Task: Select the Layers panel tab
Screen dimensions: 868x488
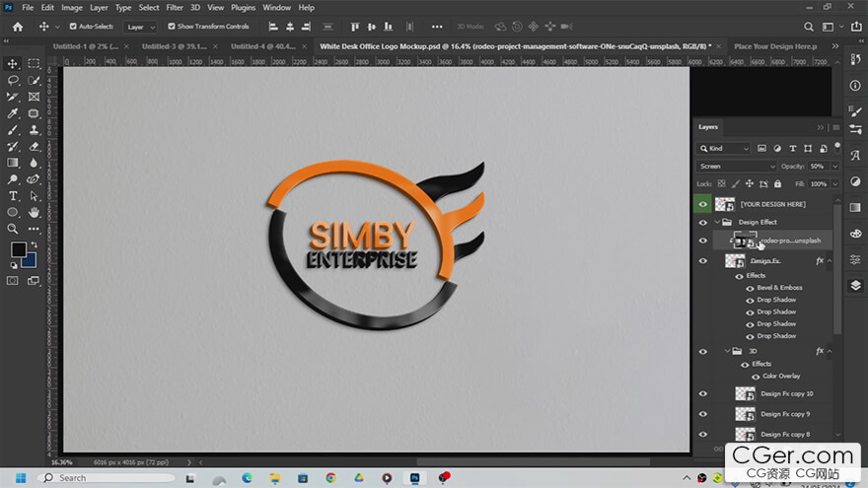Action: pos(708,127)
